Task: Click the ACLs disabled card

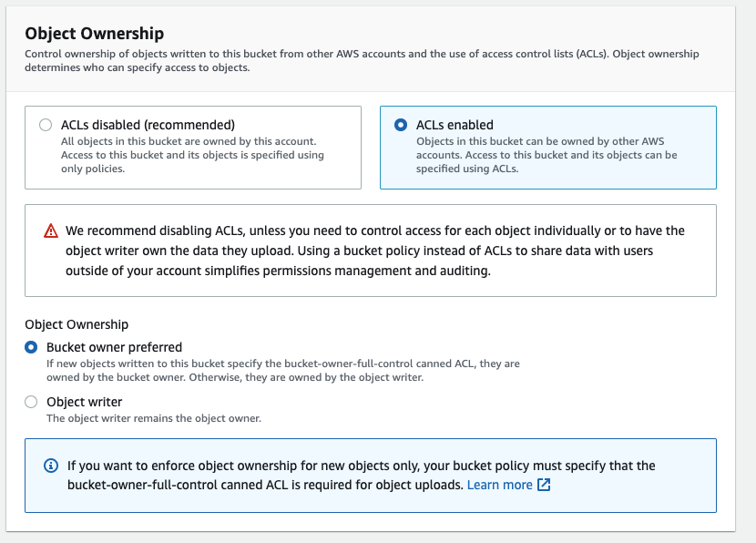Action: tap(191, 146)
